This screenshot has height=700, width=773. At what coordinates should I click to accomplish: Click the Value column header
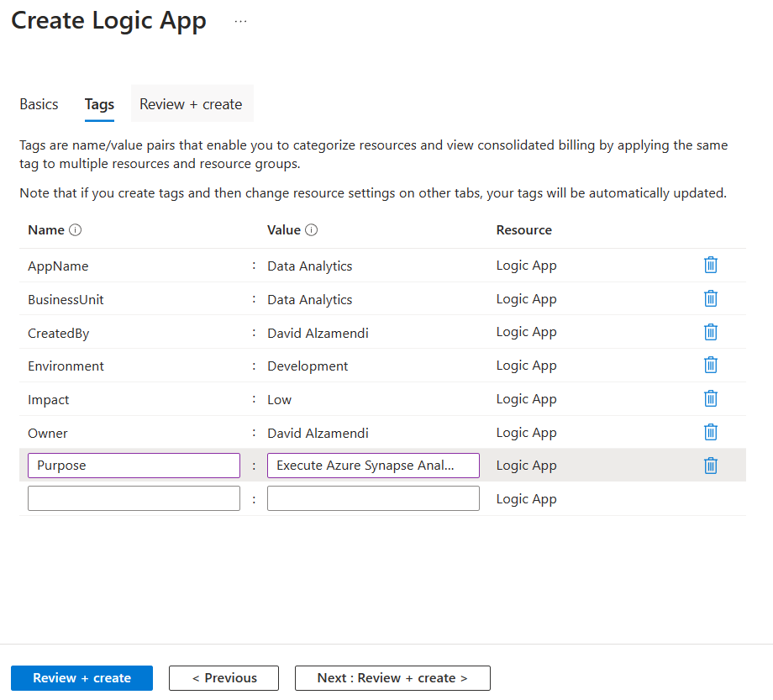[x=284, y=229]
